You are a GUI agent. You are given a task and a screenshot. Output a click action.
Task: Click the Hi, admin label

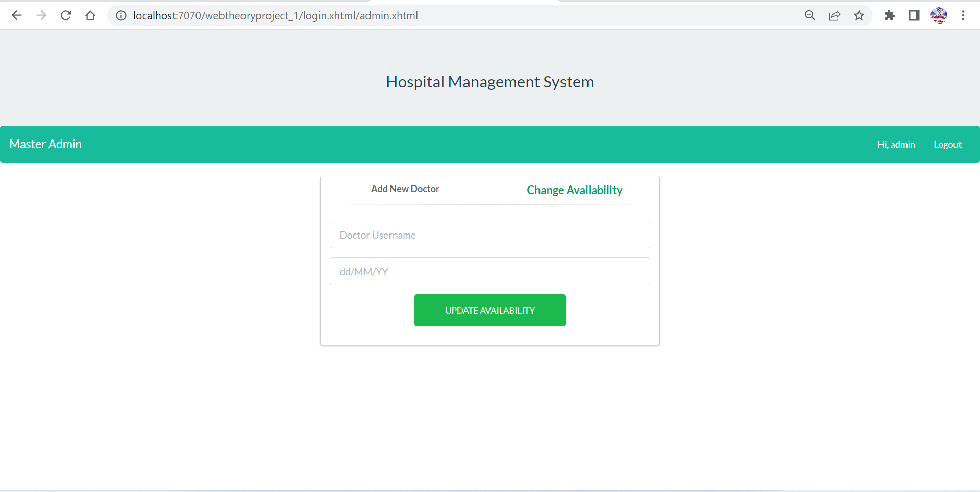[x=896, y=144]
